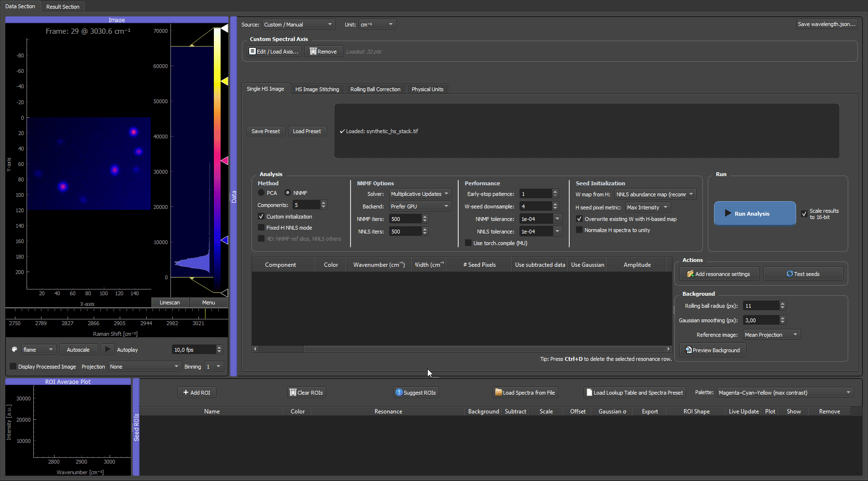Run Test seeds action
Viewport: 868px width, 481px height.
pyautogui.click(x=803, y=274)
